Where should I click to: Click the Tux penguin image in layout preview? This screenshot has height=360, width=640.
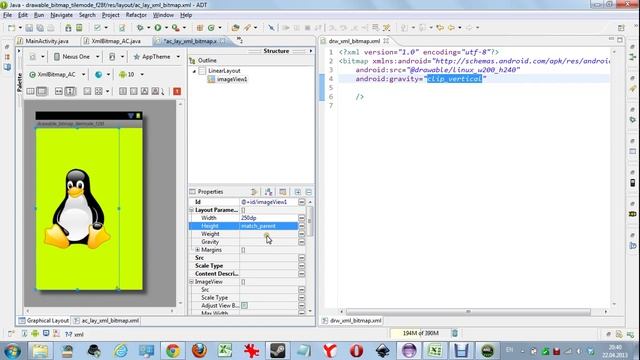click(x=77, y=209)
